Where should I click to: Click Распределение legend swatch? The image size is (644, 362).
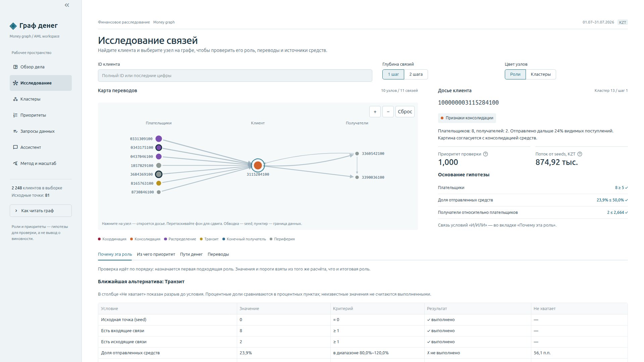(166, 239)
